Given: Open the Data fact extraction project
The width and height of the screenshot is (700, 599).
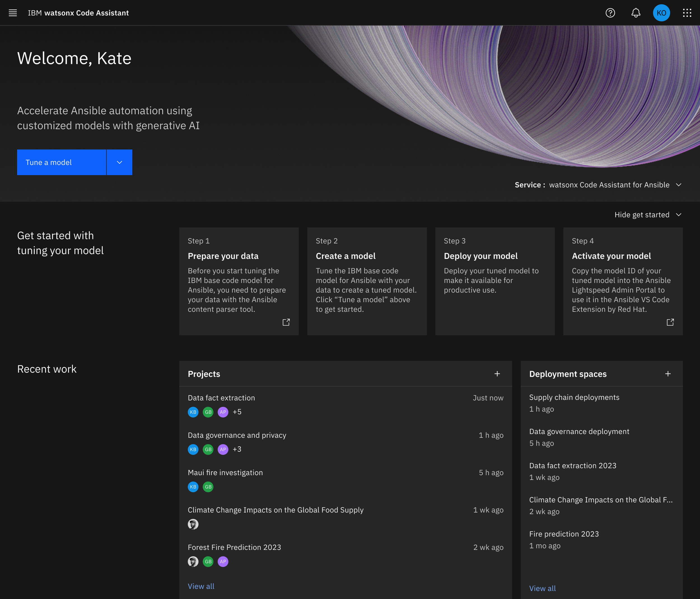Looking at the screenshot, I should coord(221,398).
